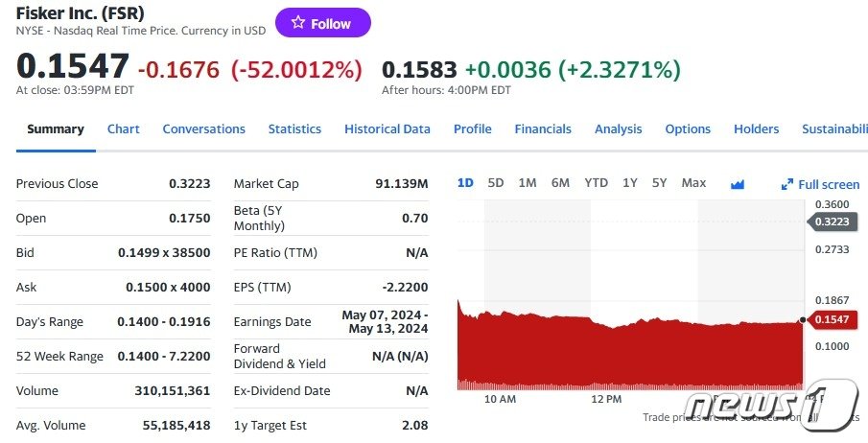View the Profile tab
868x443 pixels.
(x=472, y=129)
